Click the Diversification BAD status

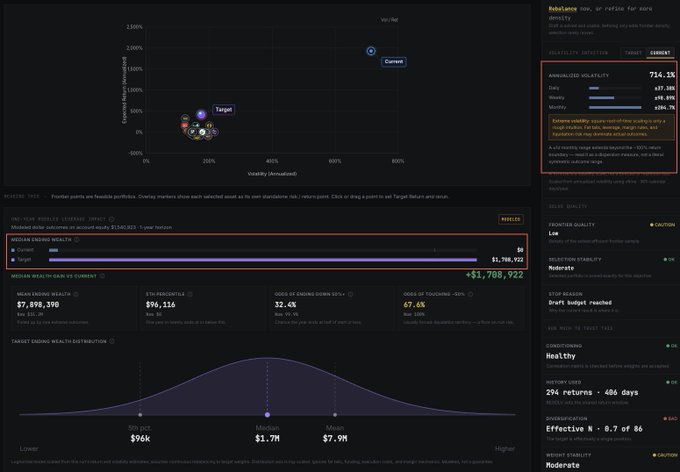pyautogui.click(x=670, y=419)
